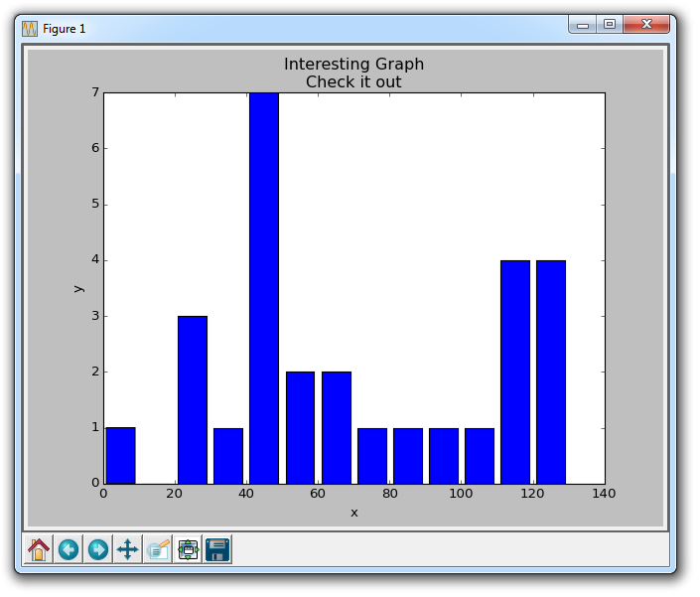700x597 pixels.
Task: Click the first bar near x=0
Action: (x=120, y=455)
